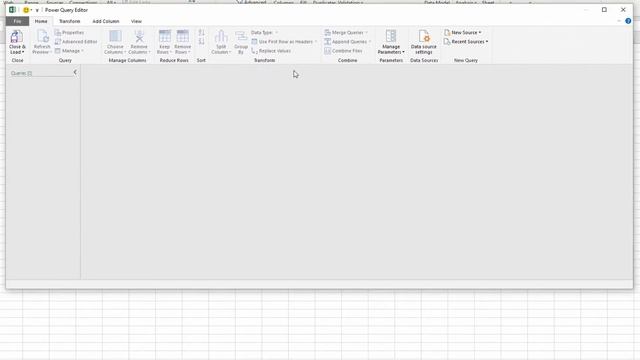
Task: Open the Append Queries dropdown
Action: tap(348, 42)
